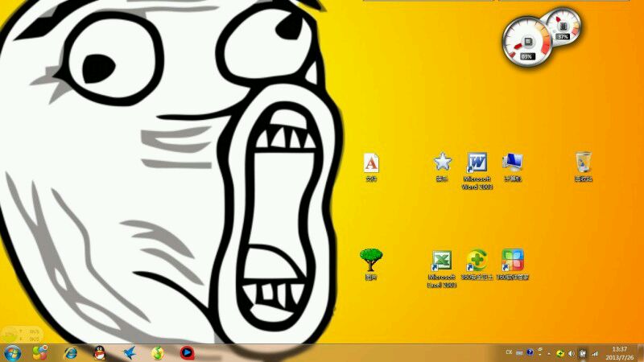Click the power plug tray icon
Image resolution: width=644 pixels, height=362 pixels.
[x=582, y=353]
